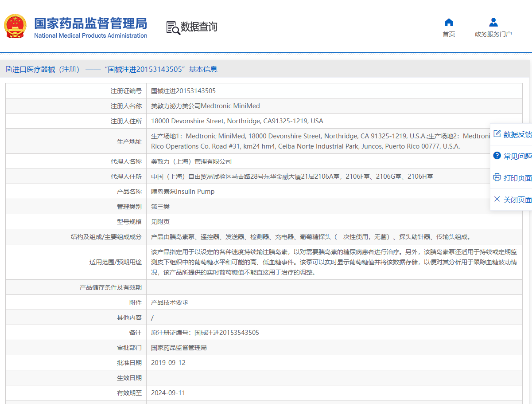Open 常见问题 from side panel
Viewport: 532px width, 404px height.
point(512,156)
